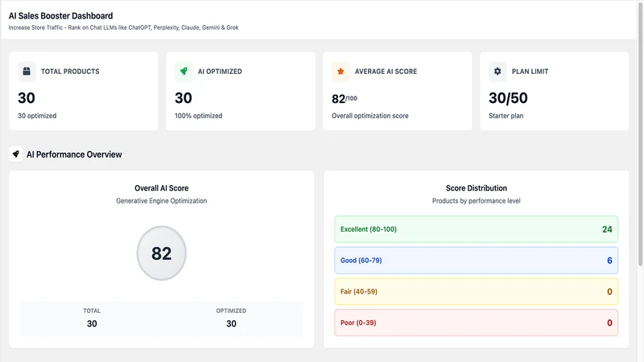Click the count 0 in Poor row
This screenshot has width=644, height=362.
coord(609,323)
